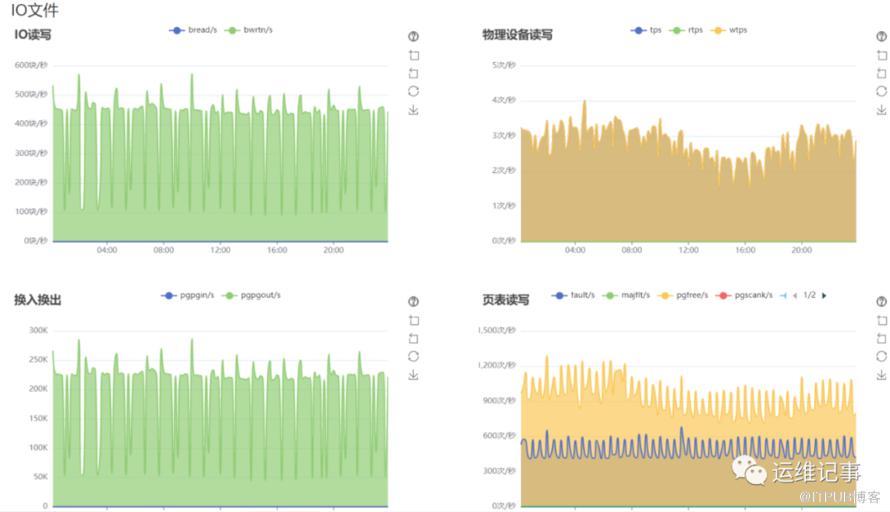
Task: Hide the wtps series in legend
Action: pyautogui.click(x=729, y=30)
